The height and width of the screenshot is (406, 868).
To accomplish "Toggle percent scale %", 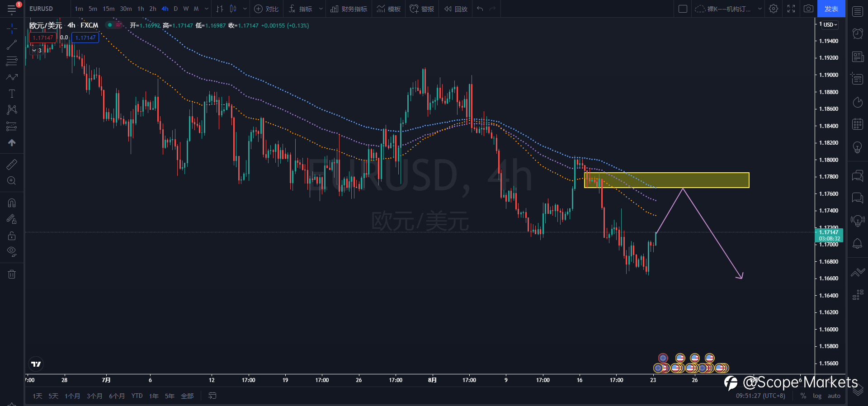I will click(803, 396).
